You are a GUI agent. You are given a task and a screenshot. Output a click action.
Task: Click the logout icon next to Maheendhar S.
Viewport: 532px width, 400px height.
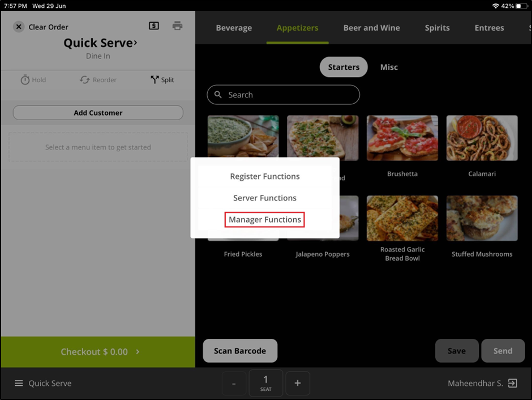tap(512, 384)
